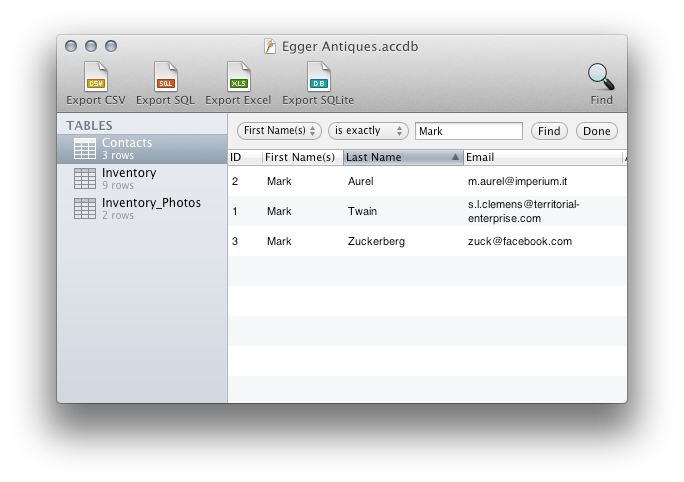Click Mark in the Aurel row
Viewport: 684px width, 482px height.
(x=279, y=181)
